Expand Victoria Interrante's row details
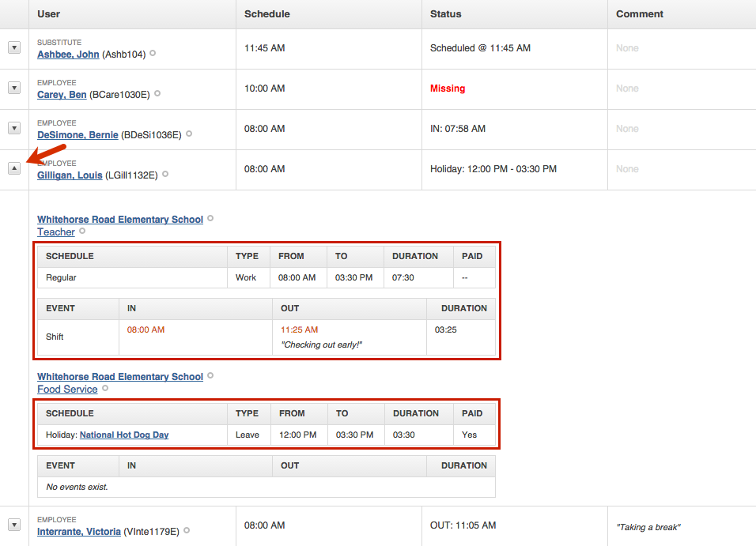 (13, 525)
